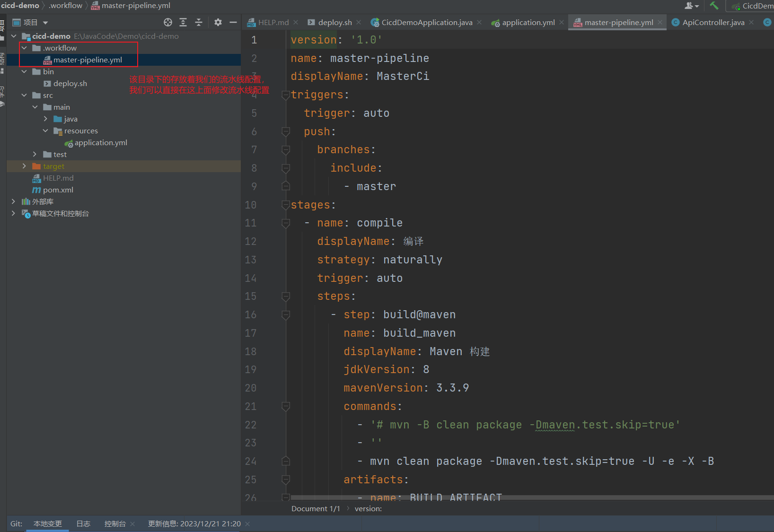Fold the push block at line 6
The height and width of the screenshot is (532, 774).
pos(286,131)
